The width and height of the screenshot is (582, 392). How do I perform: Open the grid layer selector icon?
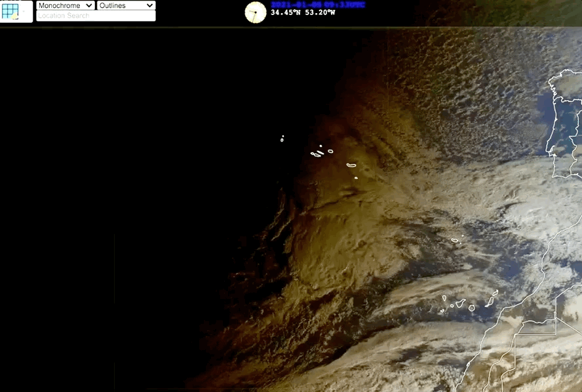(10, 12)
